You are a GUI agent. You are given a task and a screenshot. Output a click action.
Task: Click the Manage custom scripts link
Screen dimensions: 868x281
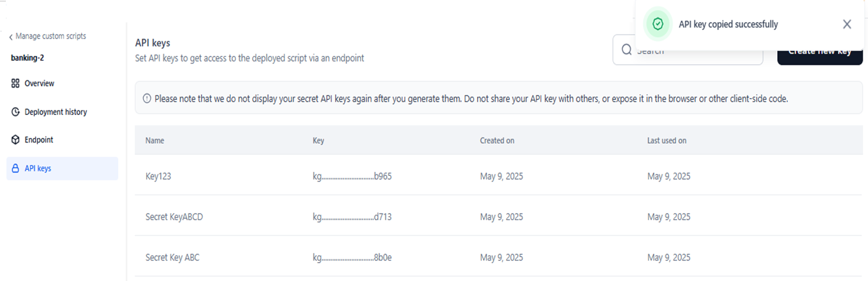50,36
